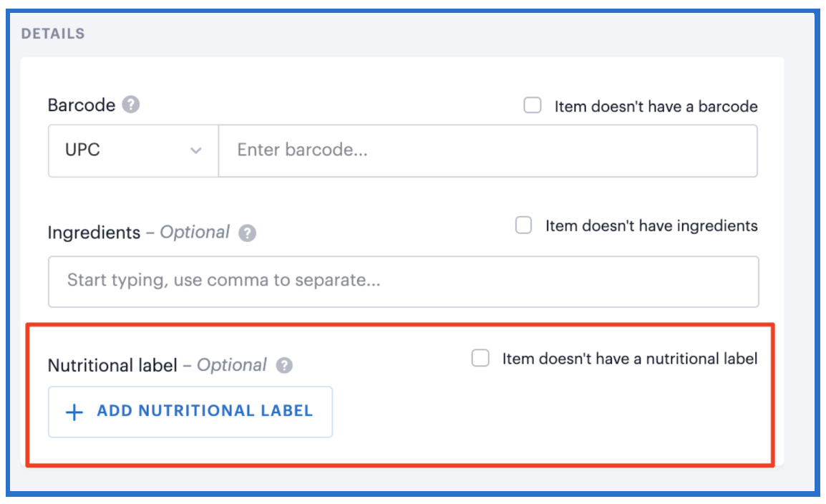826x504 pixels.
Task: Open the UPC barcode type dropdown
Action: tap(133, 150)
